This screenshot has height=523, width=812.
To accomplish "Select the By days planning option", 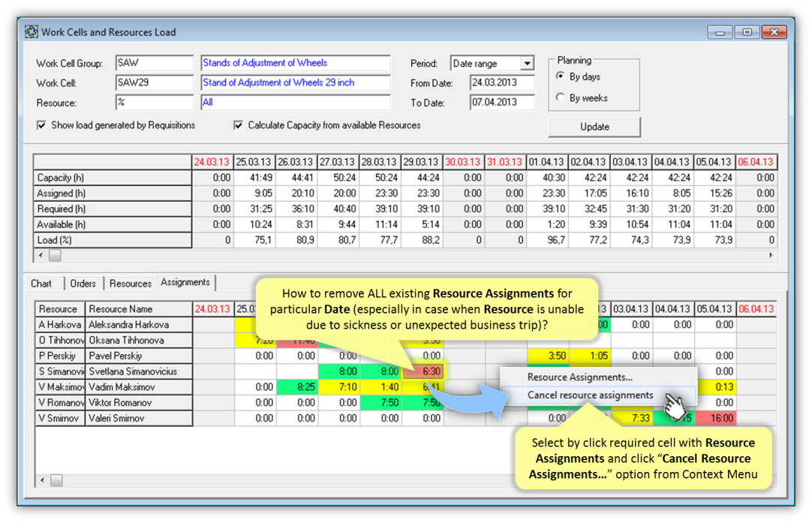I will (560, 76).
